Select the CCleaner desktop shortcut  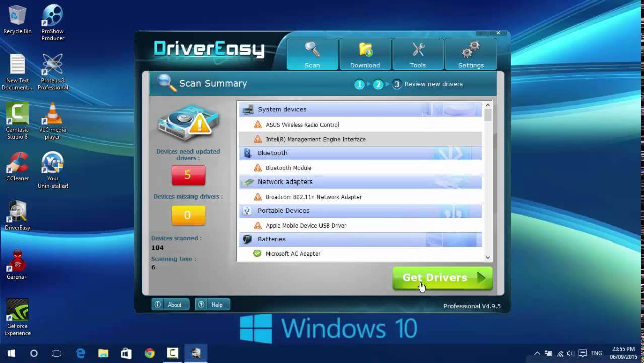[17, 166]
